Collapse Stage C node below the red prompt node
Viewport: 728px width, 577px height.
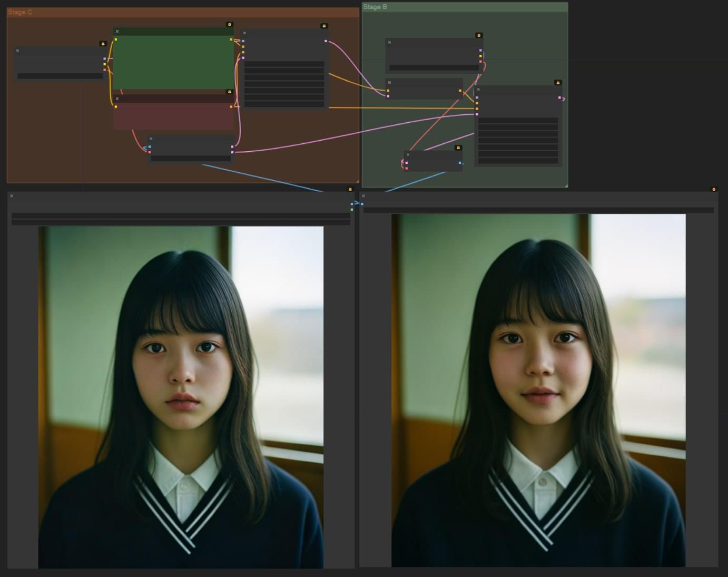coord(151,139)
